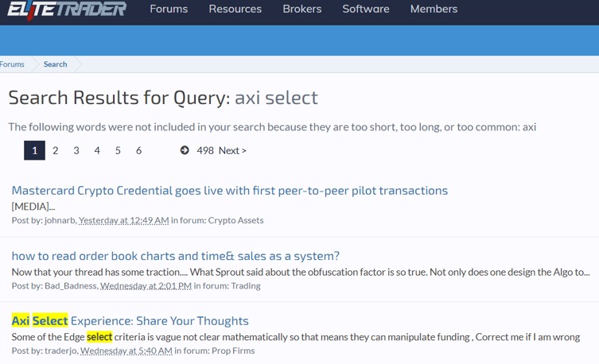Go to results page 3

[76, 150]
